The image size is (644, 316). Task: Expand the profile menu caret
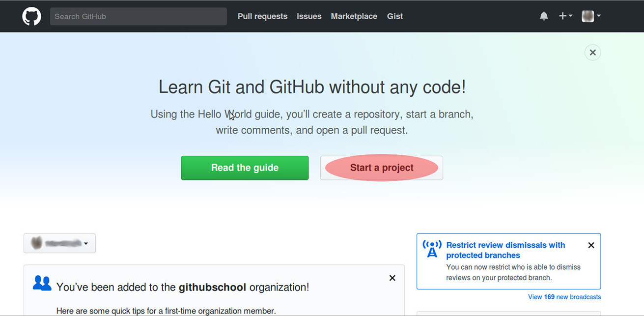click(x=598, y=16)
